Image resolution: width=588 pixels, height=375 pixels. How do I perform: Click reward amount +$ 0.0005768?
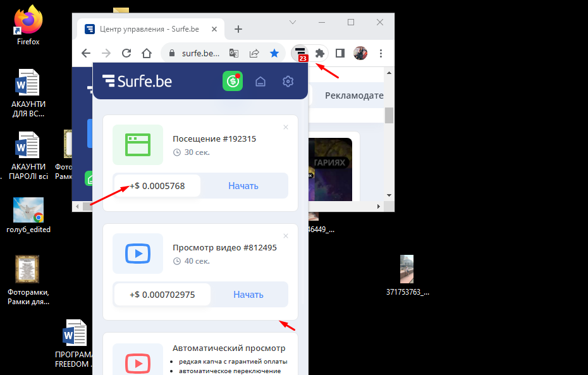click(x=157, y=186)
